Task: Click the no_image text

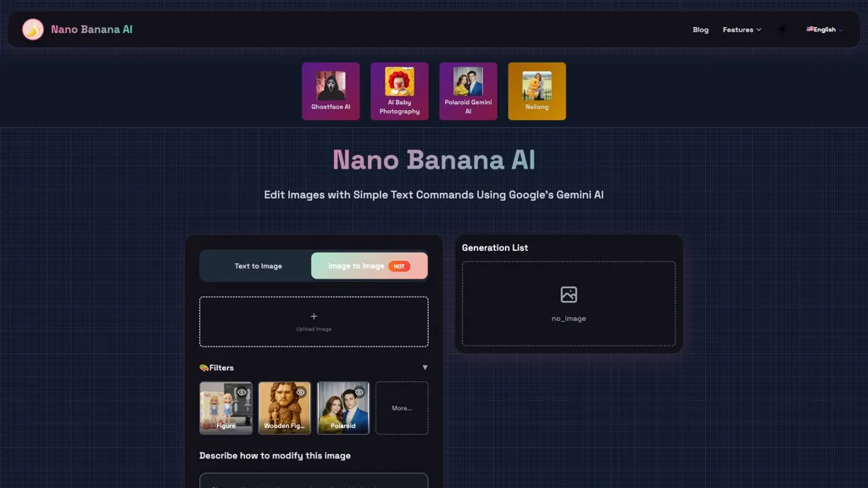Action: pyautogui.click(x=569, y=319)
